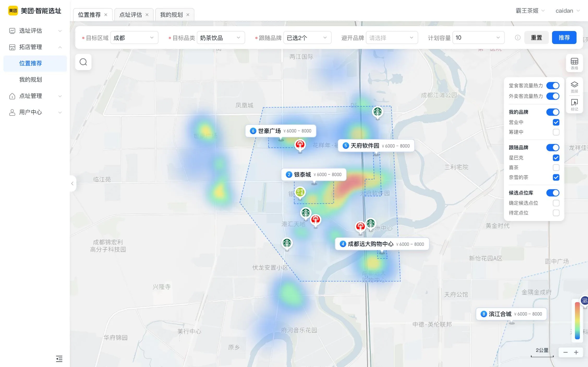Open the 跟随品牌 已选2个 dropdown

coord(307,38)
